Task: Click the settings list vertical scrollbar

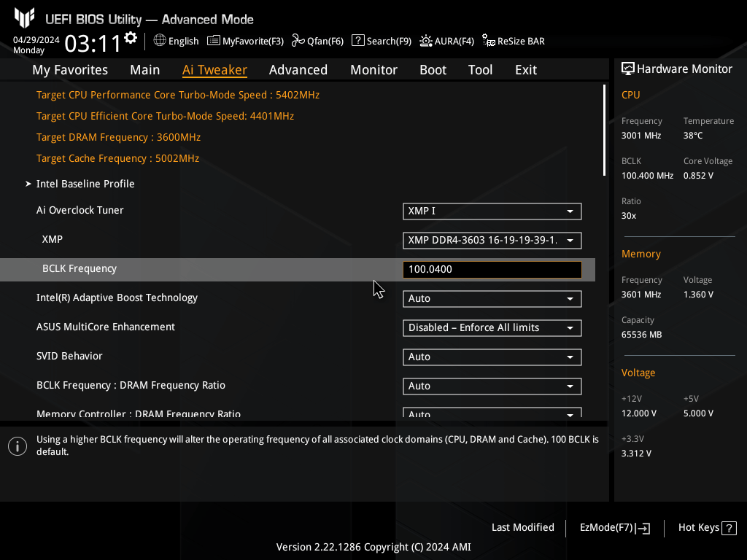Action: 604,130
